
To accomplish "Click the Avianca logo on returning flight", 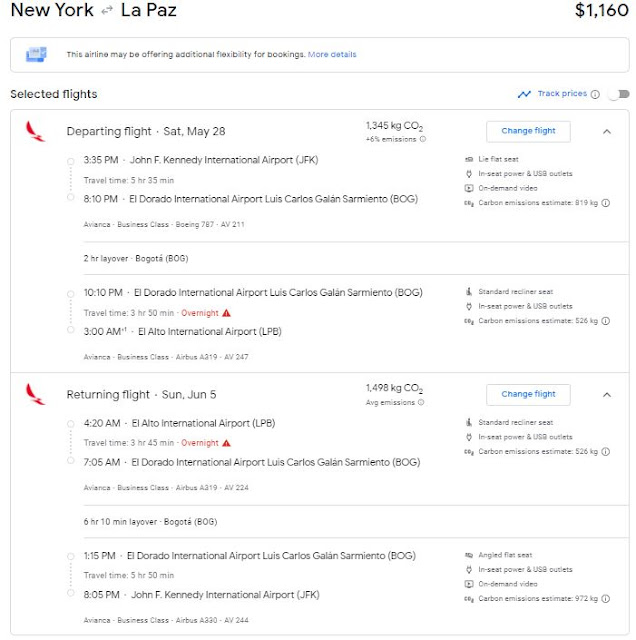I will pyautogui.click(x=36, y=394).
